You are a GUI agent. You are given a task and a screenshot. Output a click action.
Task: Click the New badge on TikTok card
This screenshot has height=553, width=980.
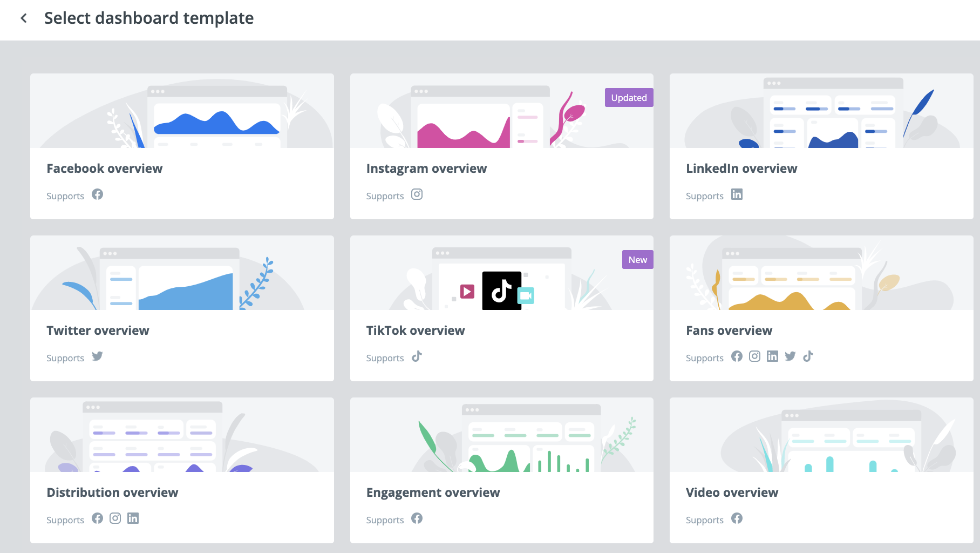pos(637,260)
